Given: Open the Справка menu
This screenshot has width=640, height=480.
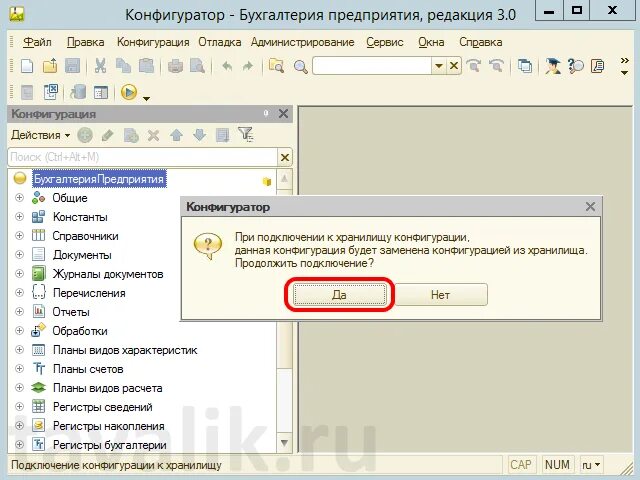Looking at the screenshot, I should tap(480, 42).
